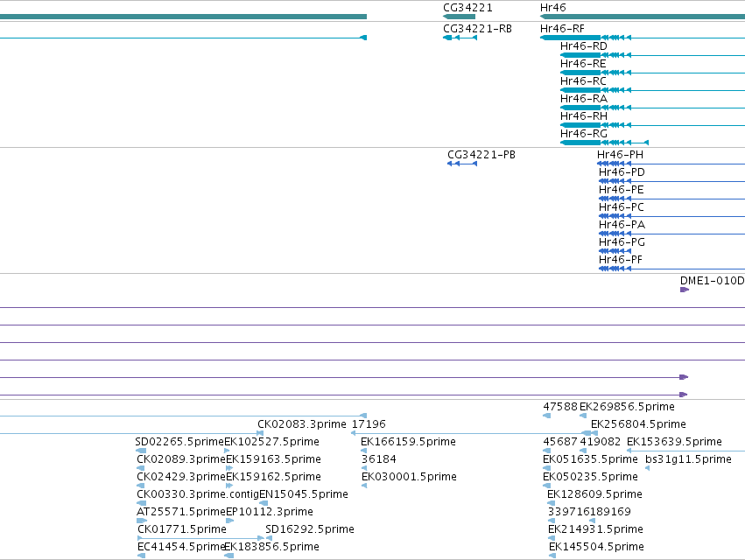Select the EC41454.5prime EST label
Image resolution: width=745 pixels, height=560 pixels.
[180, 547]
